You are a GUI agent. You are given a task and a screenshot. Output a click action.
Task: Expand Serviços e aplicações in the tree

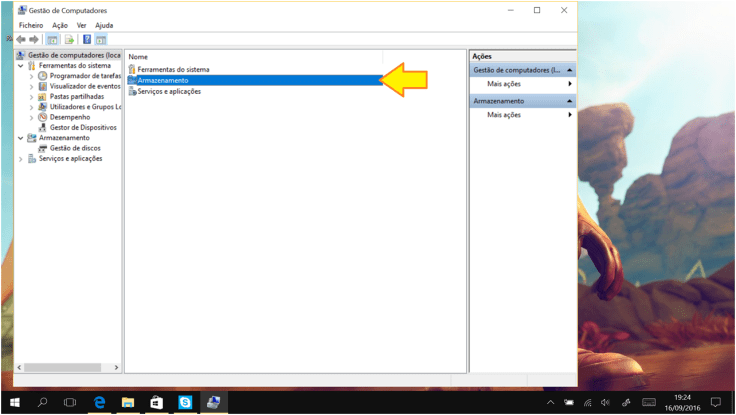click(x=21, y=159)
